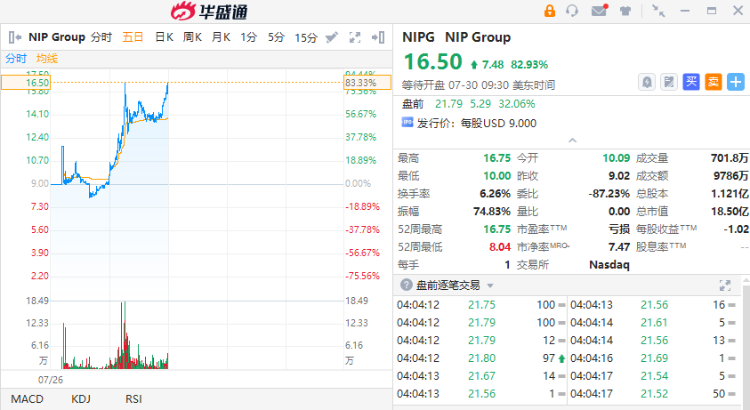Select the chart drawing tool icon

coord(332,37)
